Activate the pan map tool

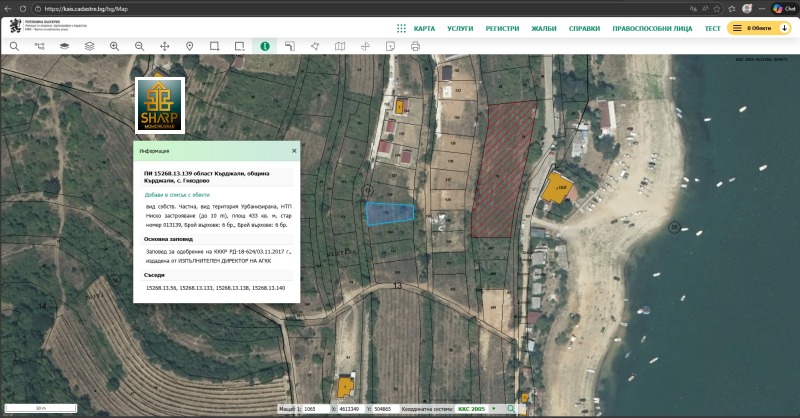(x=164, y=46)
